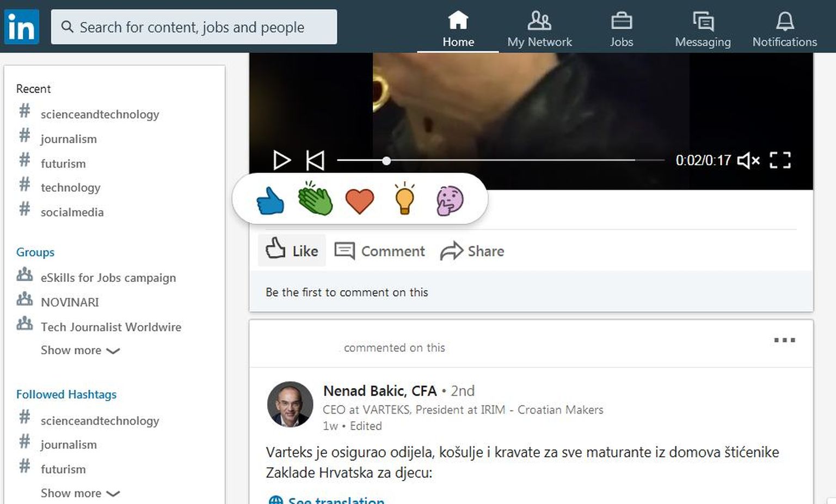Click group icon beside NOVINARI
The height and width of the screenshot is (504, 836).
(24, 299)
